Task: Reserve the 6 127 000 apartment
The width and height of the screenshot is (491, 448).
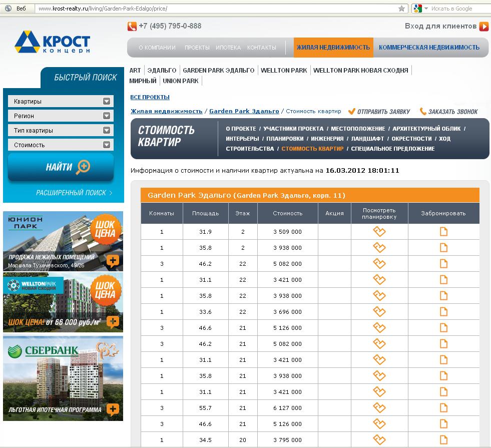Action: click(x=443, y=407)
